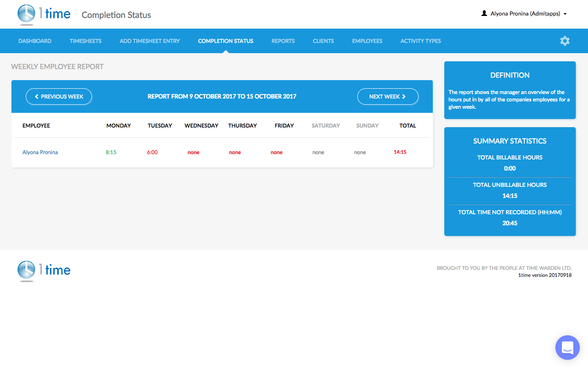
Task: Open the Alyona Pronina employee link
Action: 40,152
